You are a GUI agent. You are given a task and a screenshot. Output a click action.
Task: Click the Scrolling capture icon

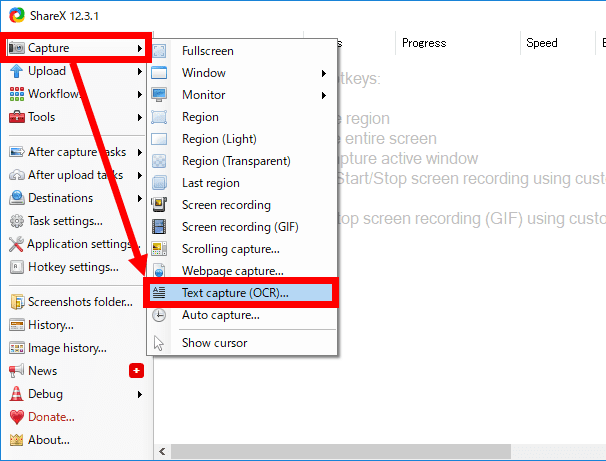point(159,248)
